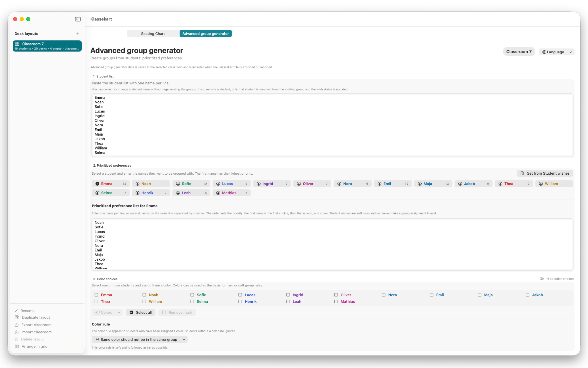Click the person icon on Thea's chip
This screenshot has height=368, width=588.
500,184
